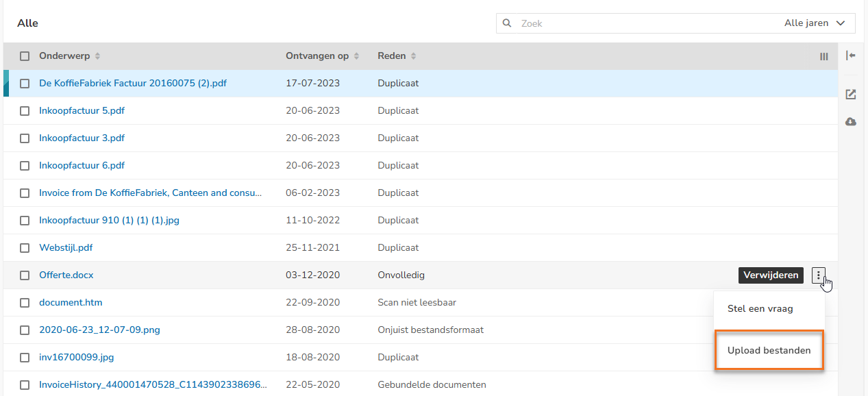Check the Inkoopfactuur 5.pdf row checkbox

tap(25, 111)
